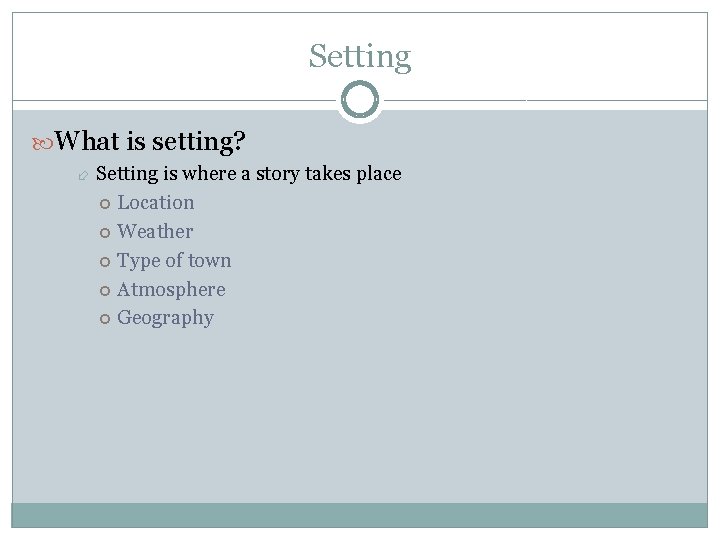This screenshot has height=540, width=720.
Task: Click the teal footer bar at slide bottom
Action: coord(360,514)
